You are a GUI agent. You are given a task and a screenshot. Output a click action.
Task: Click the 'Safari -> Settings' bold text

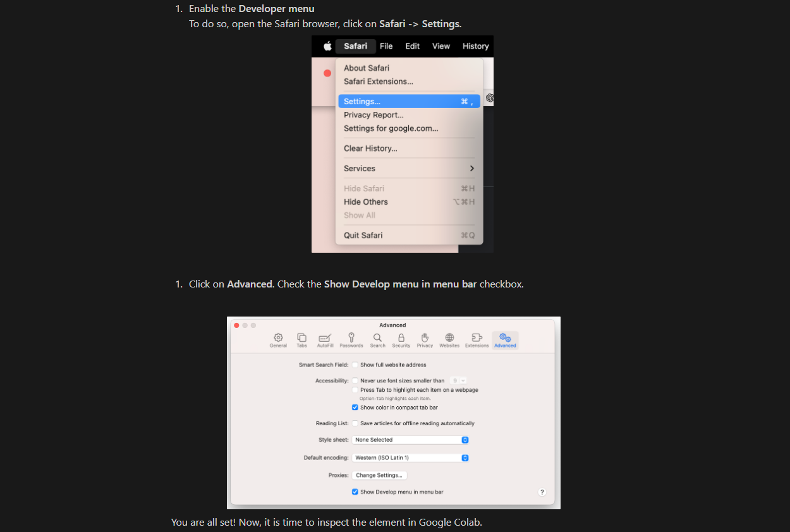pos(420,24)
